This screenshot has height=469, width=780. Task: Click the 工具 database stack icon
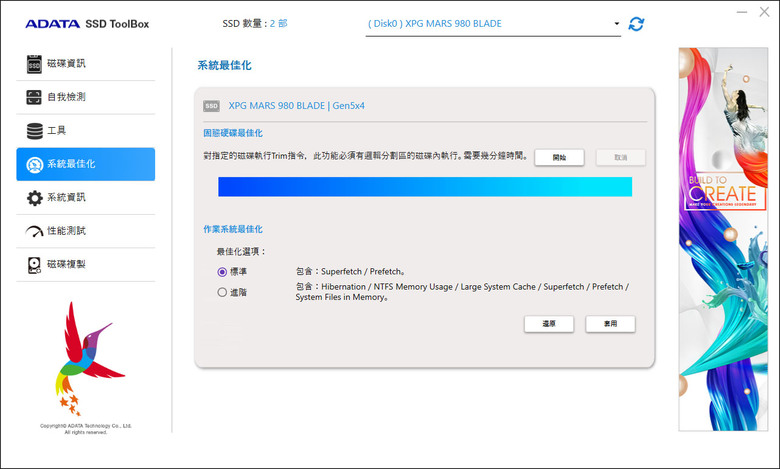coord(34,131)
